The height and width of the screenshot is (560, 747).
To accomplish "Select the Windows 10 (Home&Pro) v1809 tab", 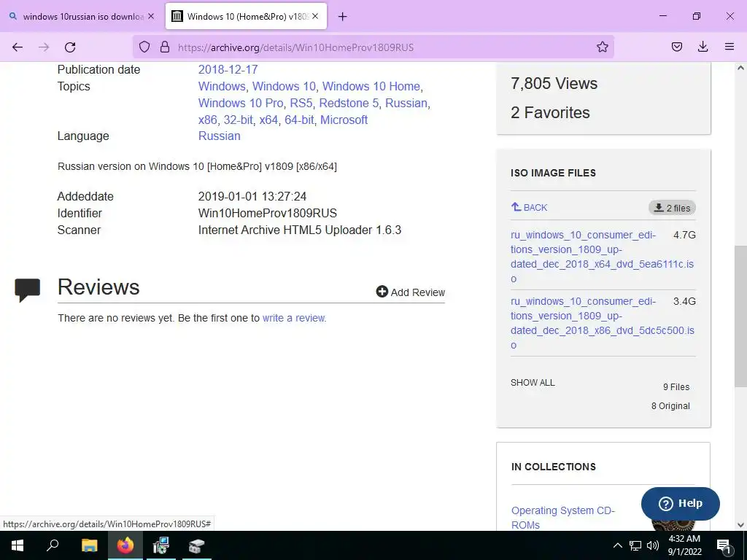I will 247,17.
